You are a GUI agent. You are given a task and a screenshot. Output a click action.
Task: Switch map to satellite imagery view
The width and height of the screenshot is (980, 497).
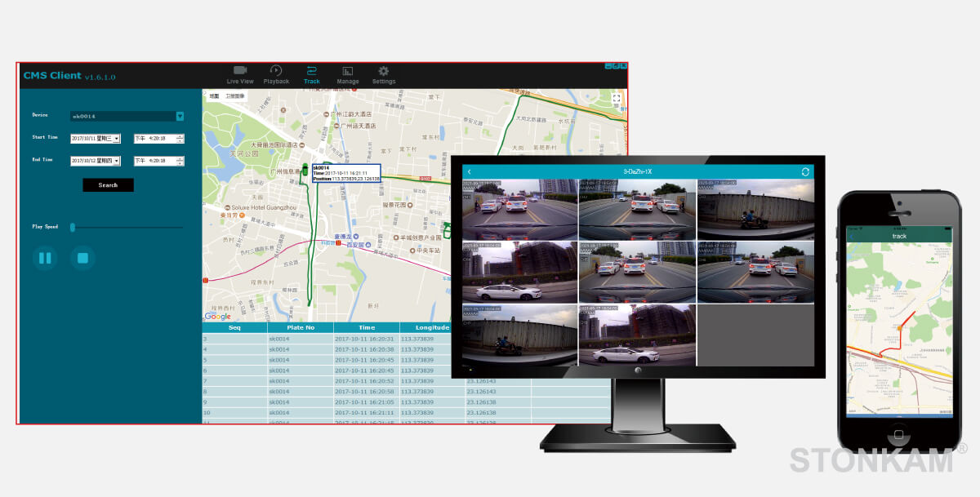(235, 96)
